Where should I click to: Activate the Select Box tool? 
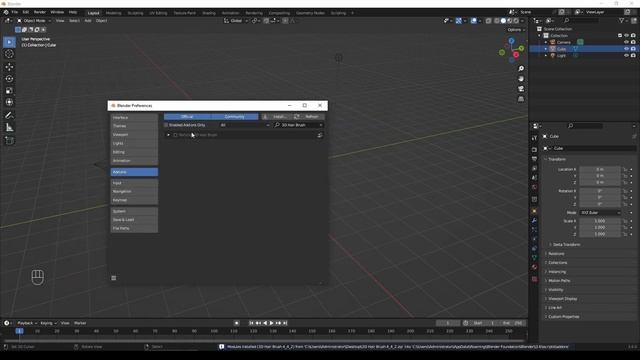pyautogui.click(x=9, y=42)
